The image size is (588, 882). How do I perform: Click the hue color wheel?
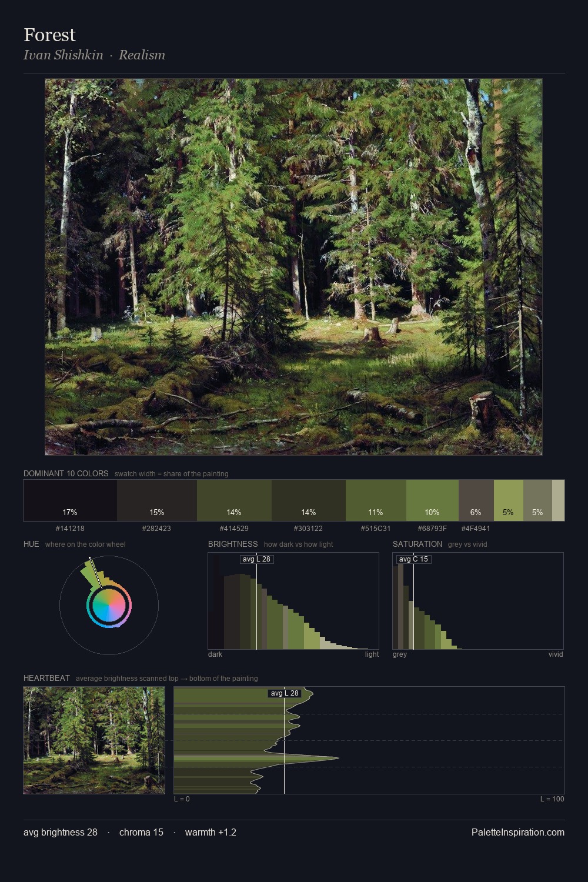pos(109,605)
